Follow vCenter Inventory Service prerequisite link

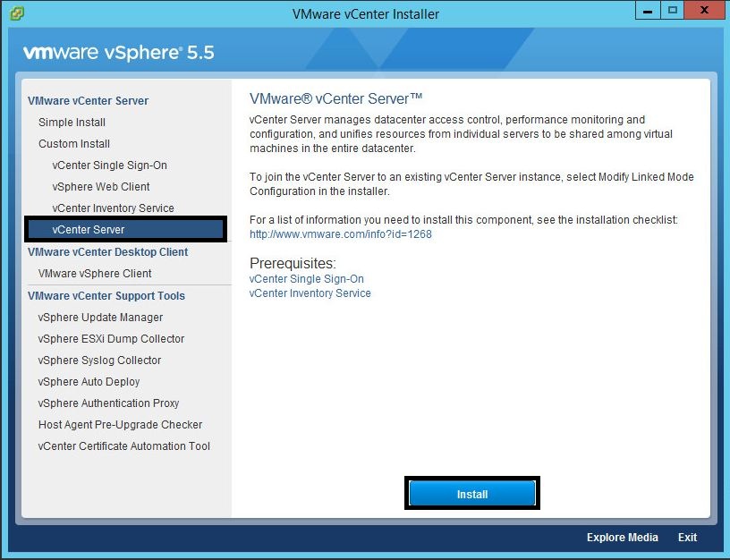310,293
